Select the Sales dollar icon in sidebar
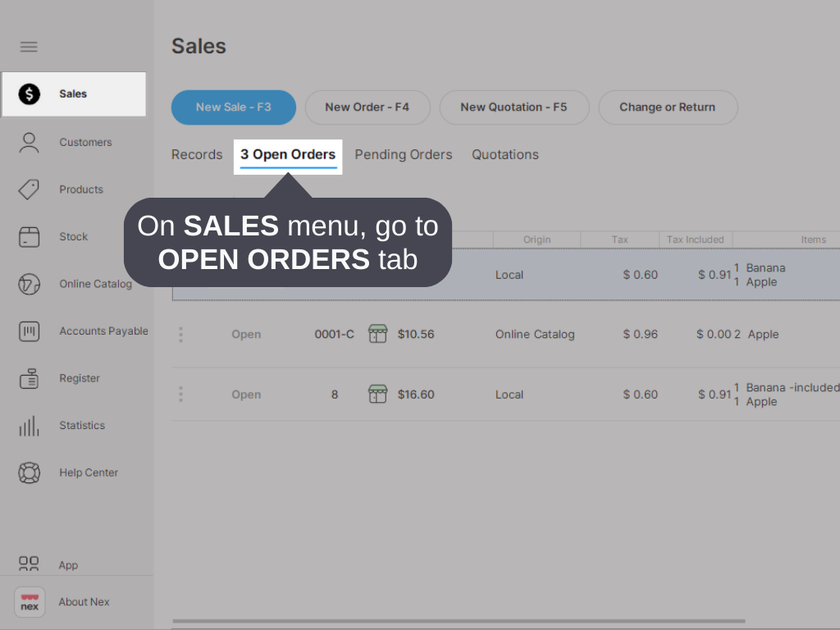 (30, 94)
